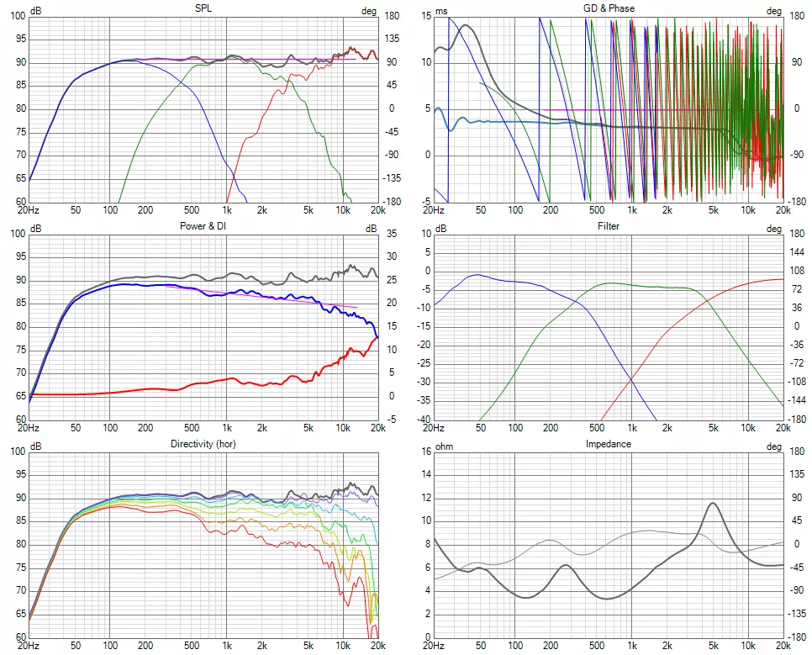Click the ohm unit label on Impedance chart
This screenshot has width=812, height=655.
(444, 446)
